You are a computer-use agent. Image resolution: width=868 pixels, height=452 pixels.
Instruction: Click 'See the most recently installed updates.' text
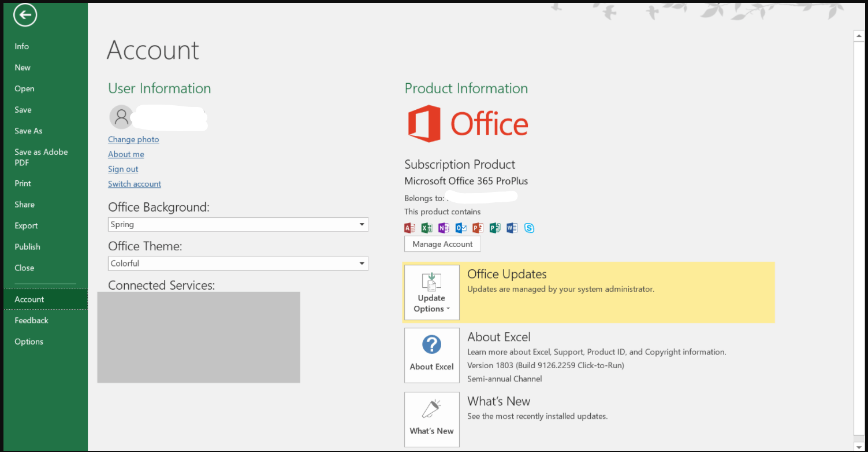538,416
